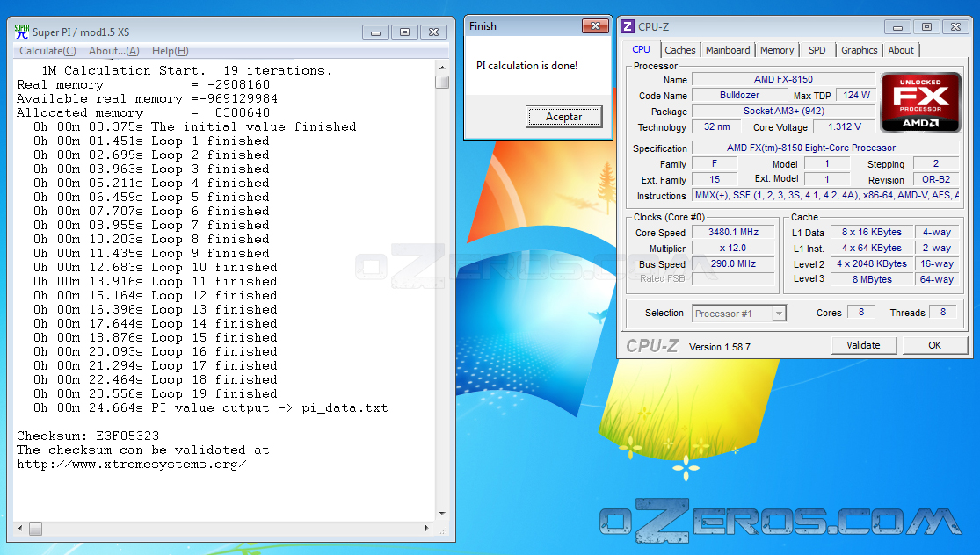Click the Max TDP value 124 W
The height and width of the screenshot is (555, 980).
tap(856, 95)
